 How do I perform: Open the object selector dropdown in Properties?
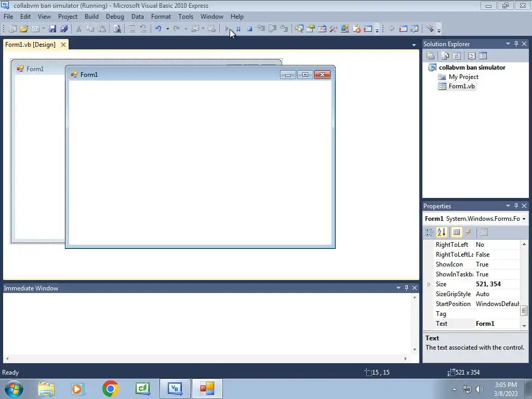(x=524, y=219)
